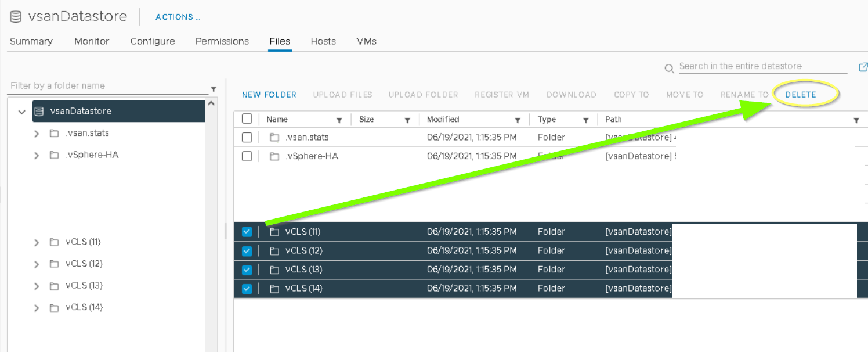Image resolution: width=868 pixels, height=352 pixels.
Task: Click the vCLS (12) folder icon in the tree
Action: [55, 264]
